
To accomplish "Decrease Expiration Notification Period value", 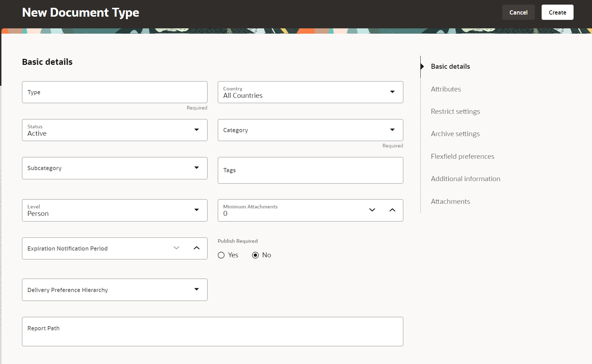I will click(176, 248).
